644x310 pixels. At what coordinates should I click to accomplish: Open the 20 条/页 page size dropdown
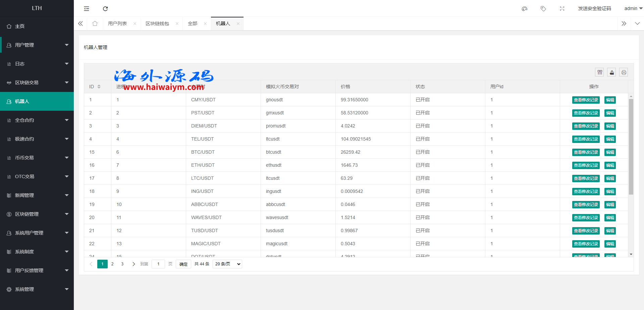point(227,264)
